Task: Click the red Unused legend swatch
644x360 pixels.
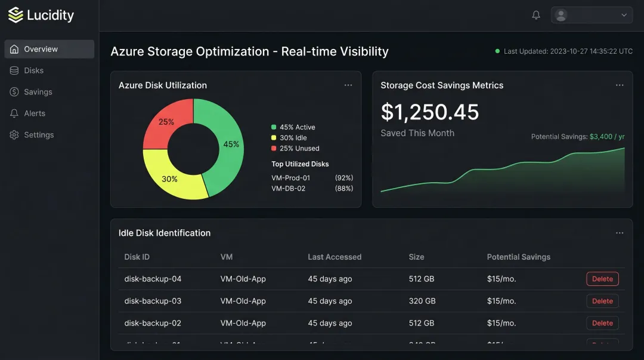Action: (x=274, y=149)
